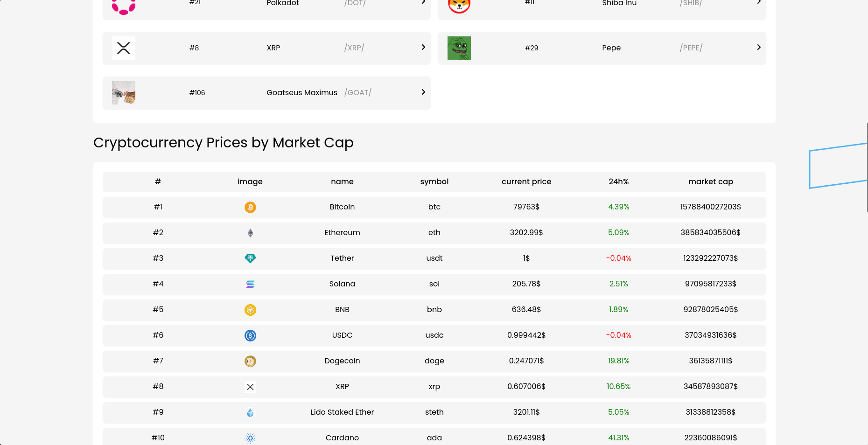Viewport: 868px width, 445px height.
Task: Click the Pepe frog thumbnail image
Action: (x=459, y=48)
